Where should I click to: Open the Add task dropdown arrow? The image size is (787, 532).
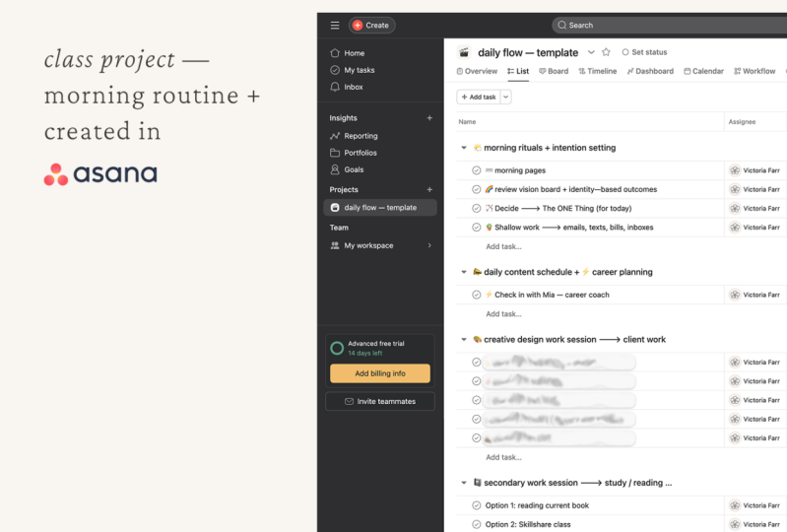click(506, 97)
